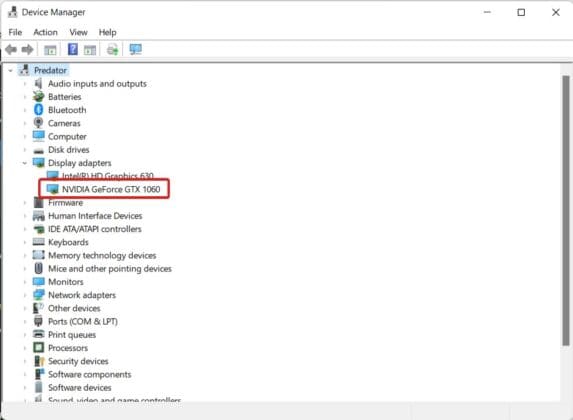Viewport: 573px width, 420px height.
Task: Collapse the Predator root node
Action: pyautogui.click(x=11, y=71)
